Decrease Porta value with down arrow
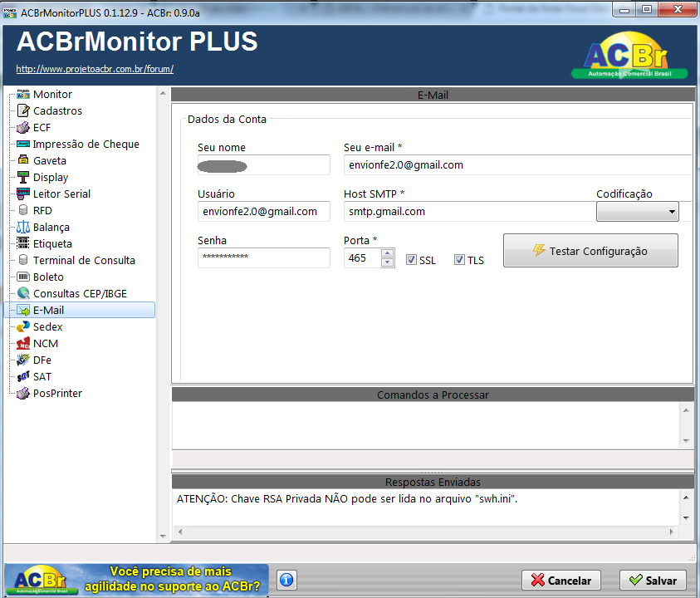The height and width of the screenshot is (598, 700). coord(388,262)
